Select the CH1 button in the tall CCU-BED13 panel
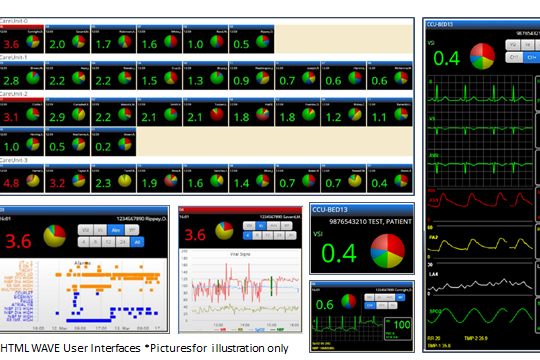This screenshot has height=360, width=540. coord(514,57)
